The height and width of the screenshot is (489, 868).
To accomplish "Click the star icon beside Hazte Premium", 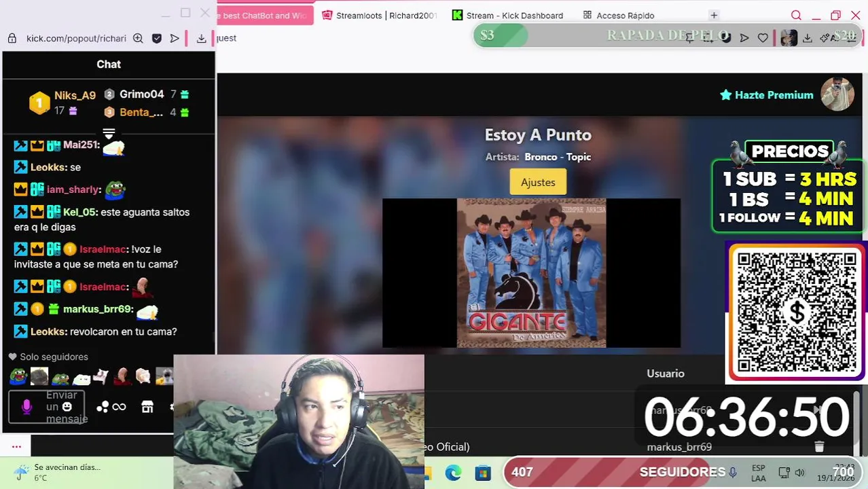I will coord(725,95).
